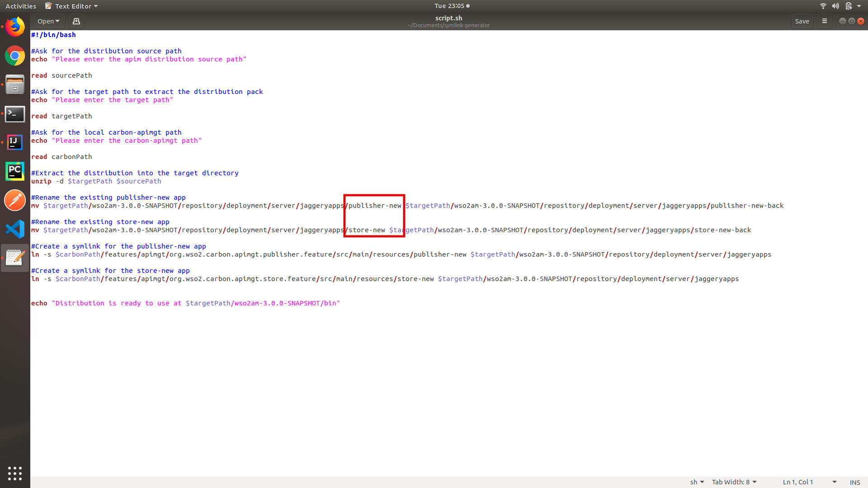The height and width of the screenshot is (488, 868).
Task: Open the Open file dropdown
Action: [x=48, y=21]
